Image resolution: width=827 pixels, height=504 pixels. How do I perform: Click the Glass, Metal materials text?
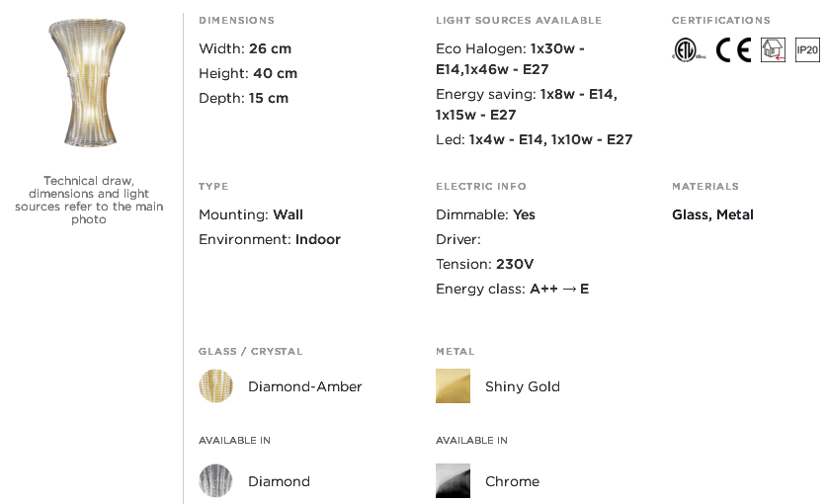(x=712, y=214)
